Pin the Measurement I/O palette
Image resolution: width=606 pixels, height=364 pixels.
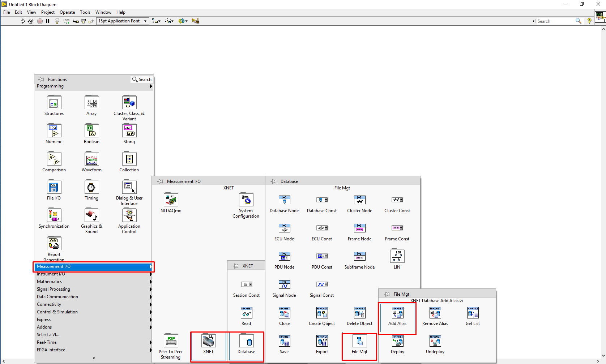[160, 181]
